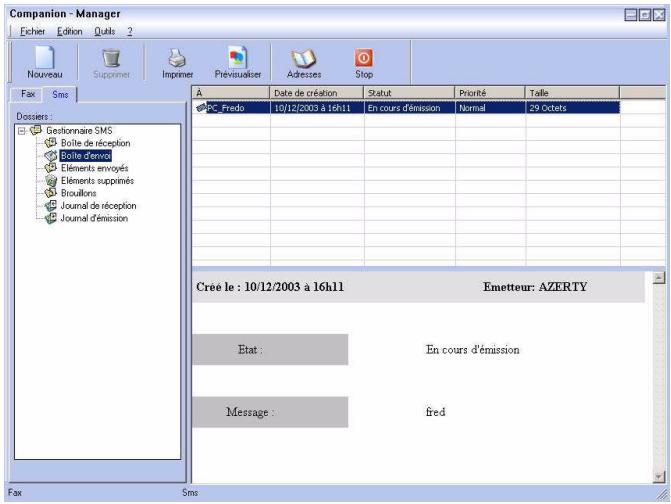Maximize the Companion Manager window
The width and height of the screenshot is (671, 504).
pos(644,15)
